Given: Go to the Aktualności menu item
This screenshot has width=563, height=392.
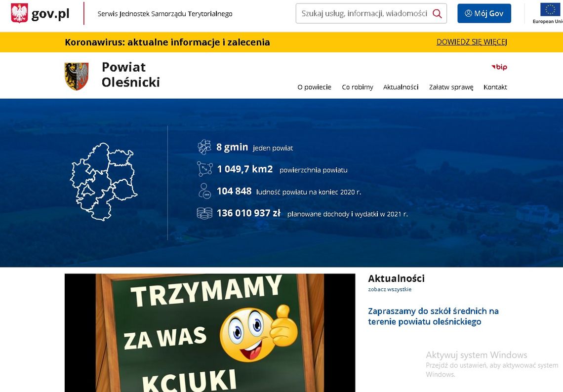Looking at the screenshot, I should [401, 87].
